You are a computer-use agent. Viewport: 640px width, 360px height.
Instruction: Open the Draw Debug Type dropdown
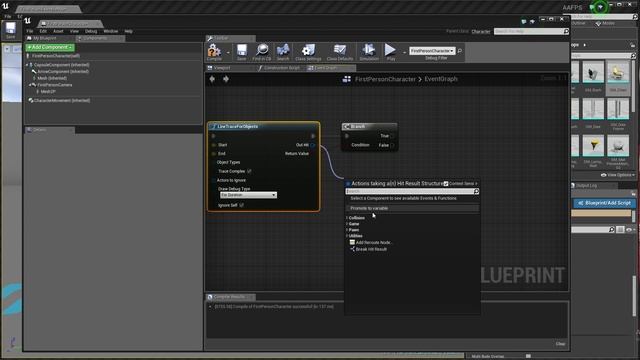tap(248, 195)
